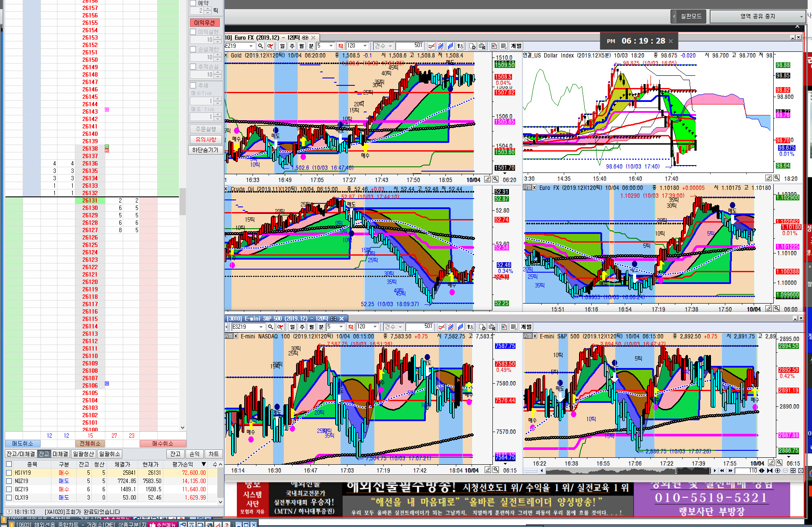Viewport: 812px width, 527px height.
Task: Check the CLX19 position row checkbox
Action: (9, 497)
